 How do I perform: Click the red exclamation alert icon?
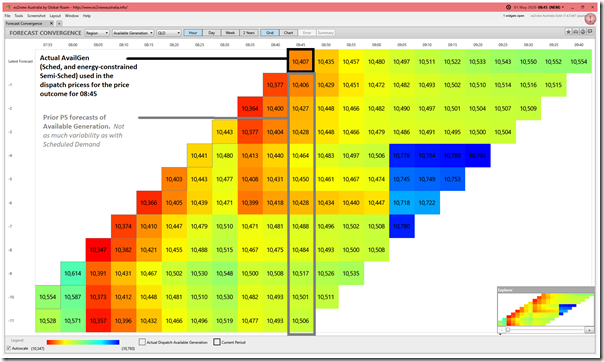pyautogui.click(x=590, y=18)
